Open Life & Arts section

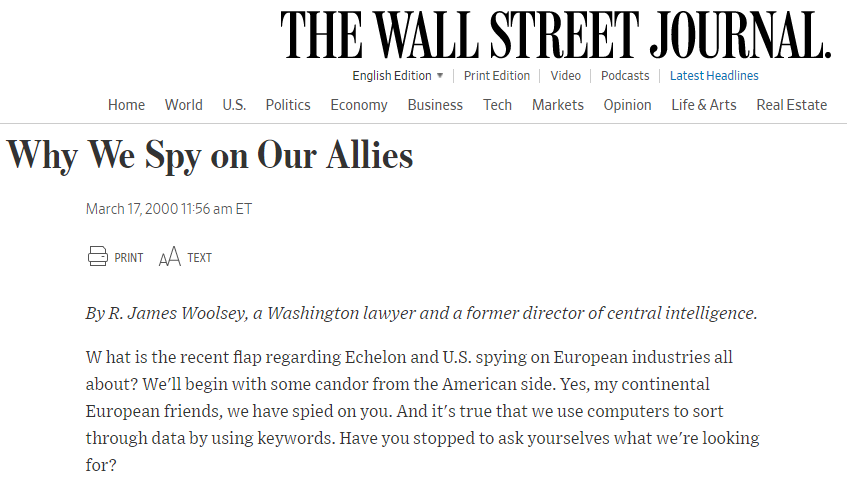(x=704, y=105)
